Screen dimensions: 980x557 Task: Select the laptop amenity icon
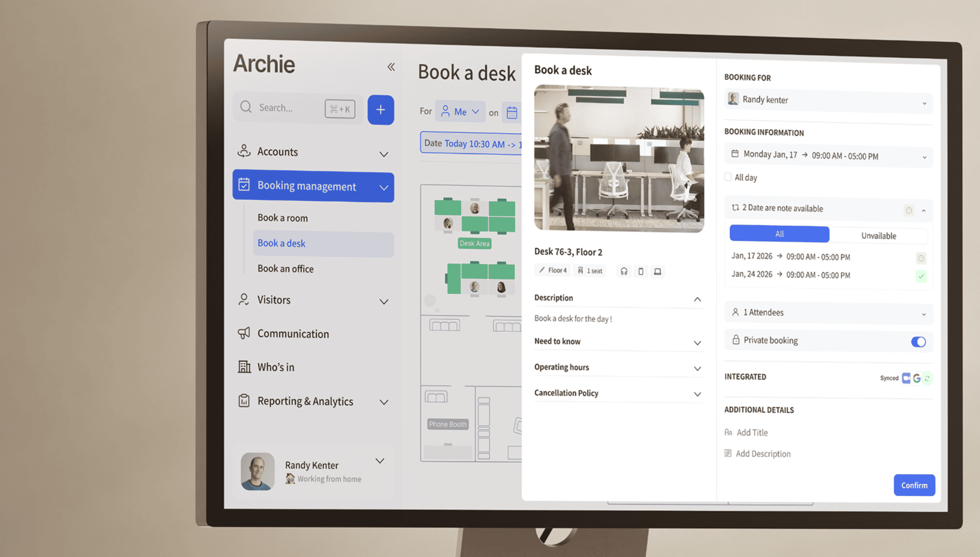point(658,271)
